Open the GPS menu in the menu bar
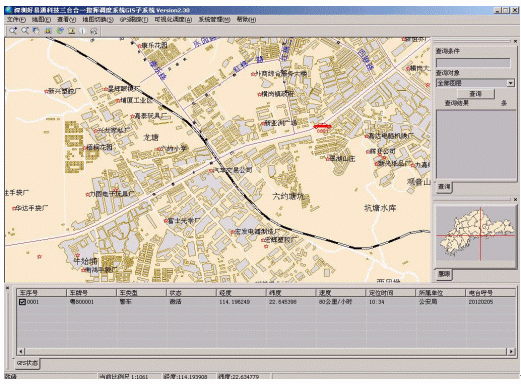This screenshot has height=384, width=521. (x=134, y=20)
